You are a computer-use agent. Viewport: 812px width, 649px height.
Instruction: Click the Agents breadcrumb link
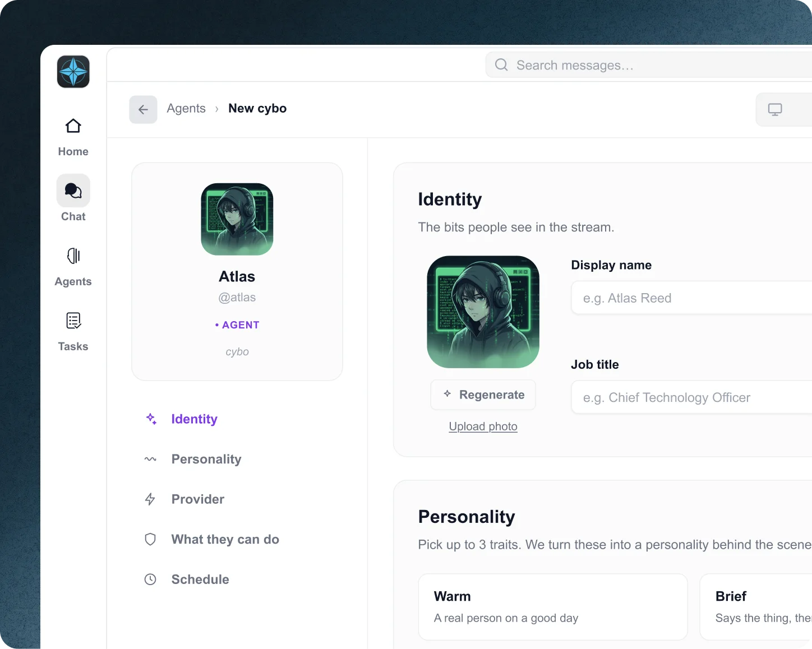click(186, 108)
